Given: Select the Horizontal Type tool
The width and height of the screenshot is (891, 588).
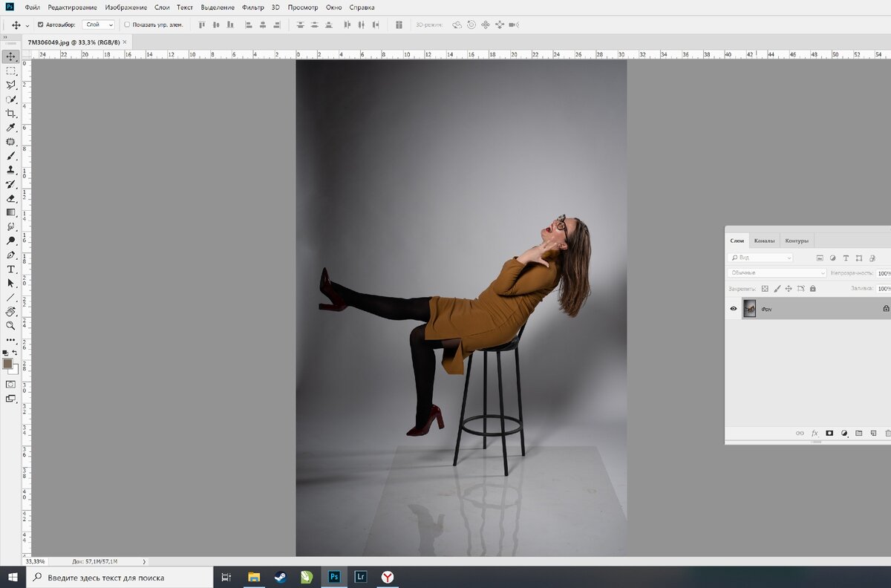Looking at the screenshot, I should 11,269.
